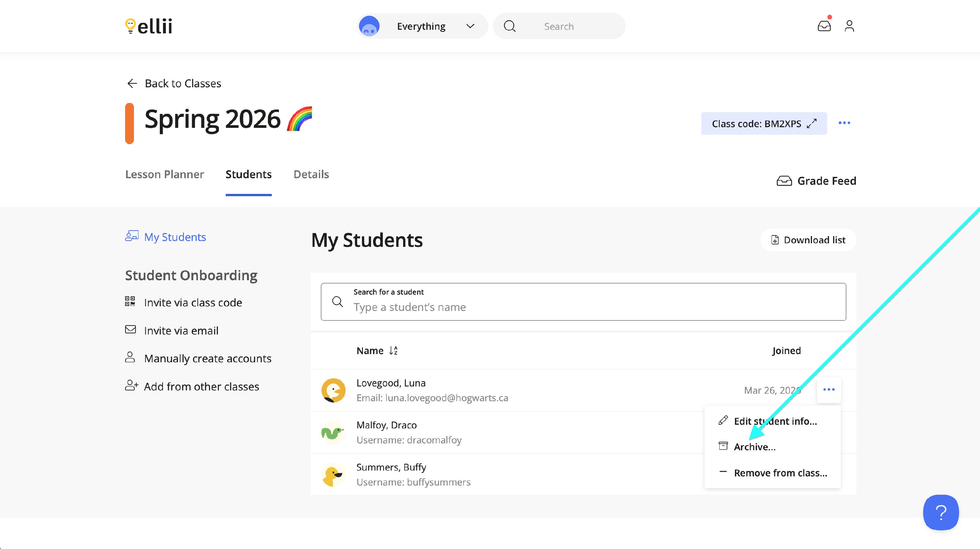The height and width of the screenshot is (549, 980).
Task: Select Archive from the student menu
Action: [754, 447]
